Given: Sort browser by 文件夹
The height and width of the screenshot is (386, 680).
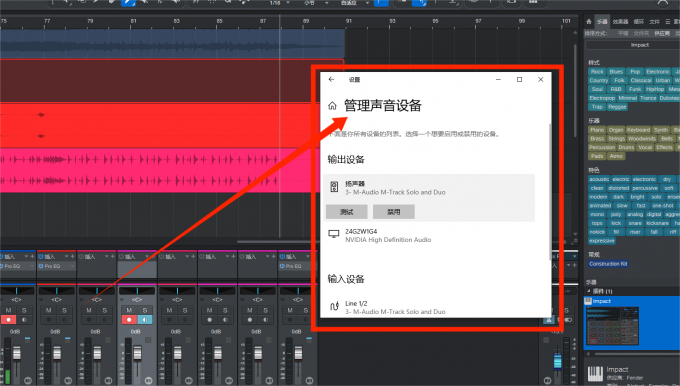Looking at the screenshot, I should point(641,33).
